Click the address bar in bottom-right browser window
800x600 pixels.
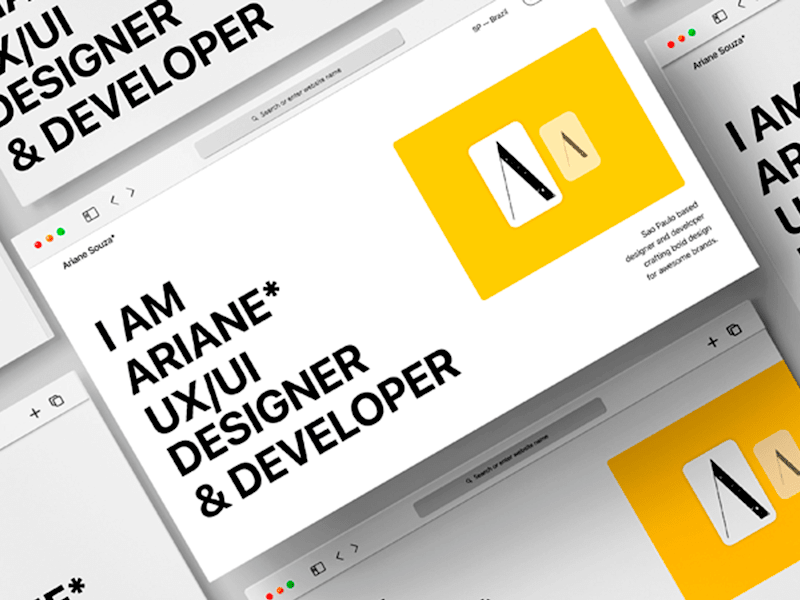[509, 458]
